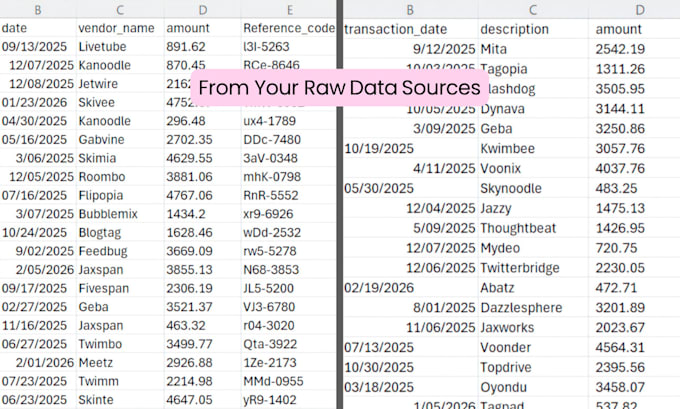Image resolution: width=680 pixels, height=409 pixels.
Task: Select the Mita description cell
Action: pyautogui.click(x=533, y=49)
